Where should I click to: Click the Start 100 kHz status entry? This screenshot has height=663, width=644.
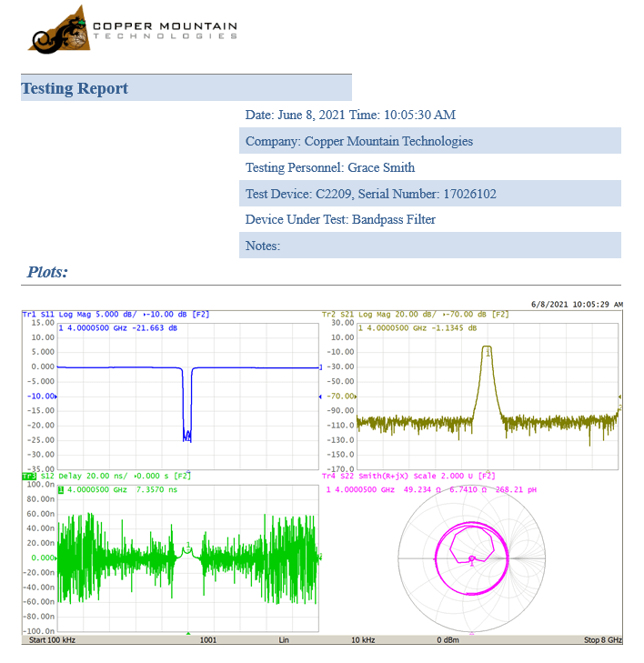(x=52, y=639)
